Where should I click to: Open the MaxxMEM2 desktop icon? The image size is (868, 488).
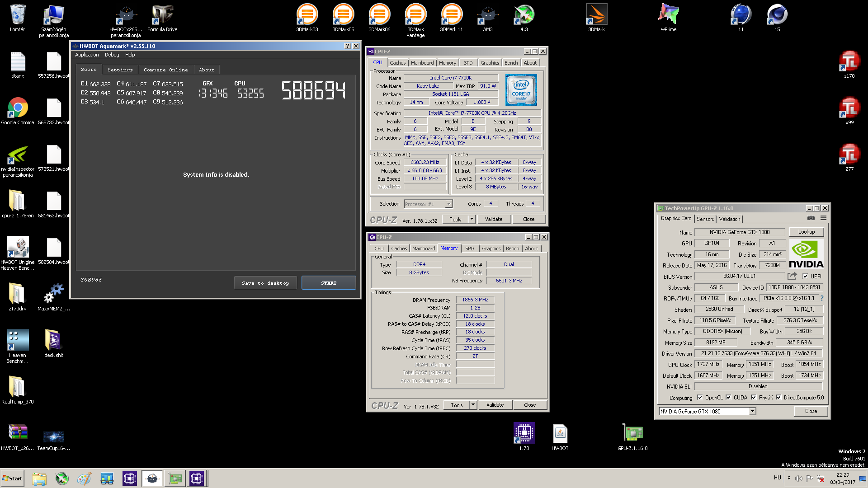[x=54, y=296]
